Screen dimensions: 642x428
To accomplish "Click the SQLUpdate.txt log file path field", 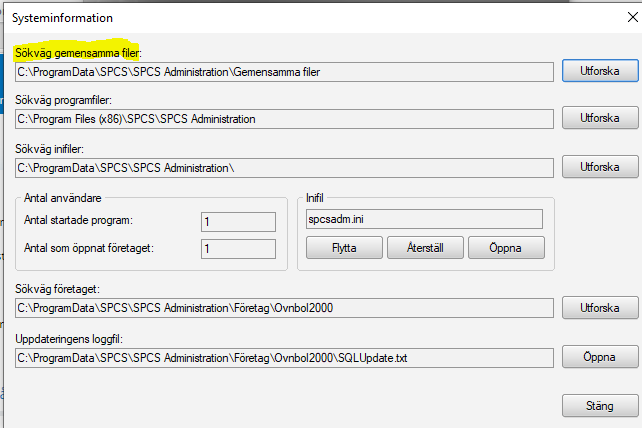I will (284, 357).
